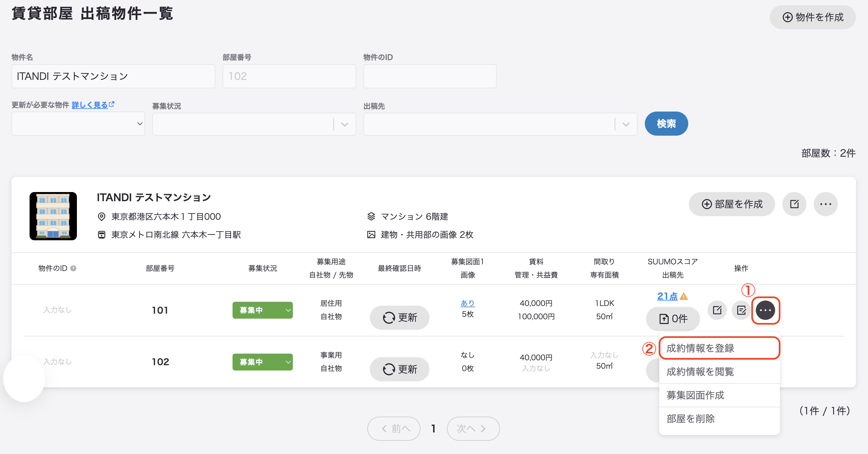The height and width of the screenshot is (454, 868).
Task: Go to previous page with 前へ
Action: [394, 429]
